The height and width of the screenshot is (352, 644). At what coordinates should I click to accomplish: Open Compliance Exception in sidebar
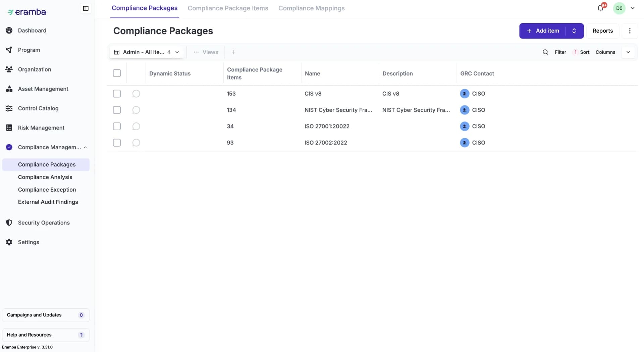(x=47, y=190)
